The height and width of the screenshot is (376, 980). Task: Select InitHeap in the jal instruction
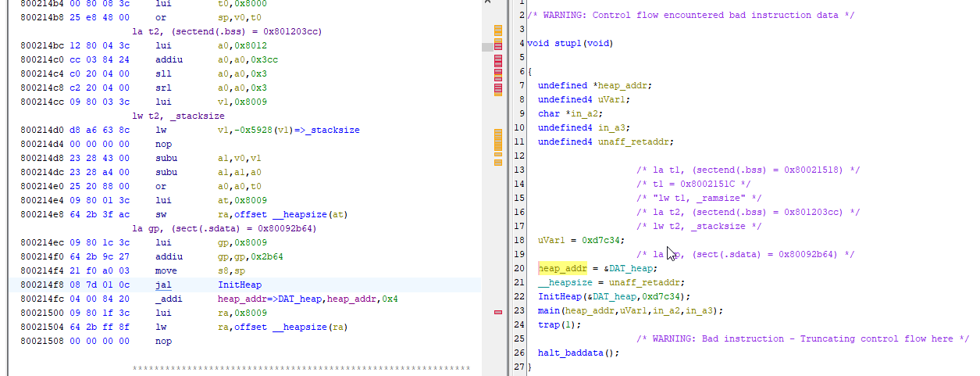240,285
